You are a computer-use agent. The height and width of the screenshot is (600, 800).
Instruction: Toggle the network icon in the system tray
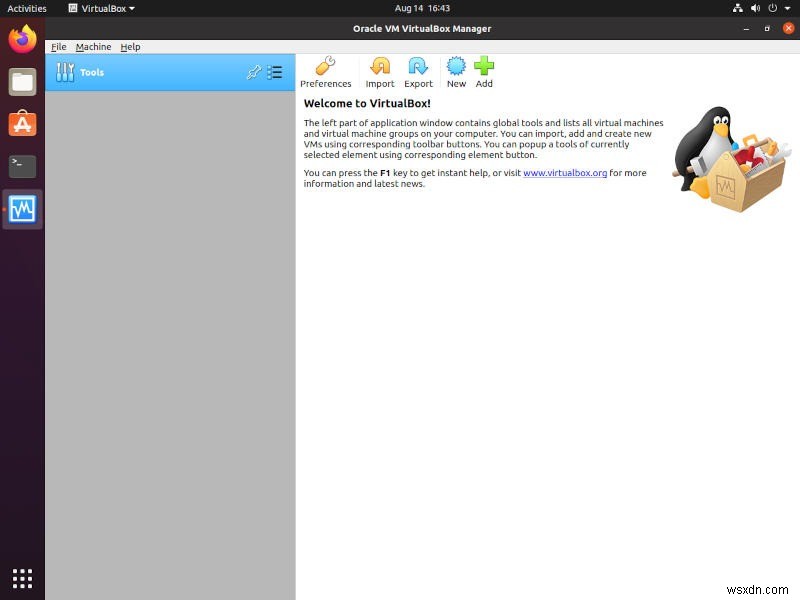pos(739,8)
